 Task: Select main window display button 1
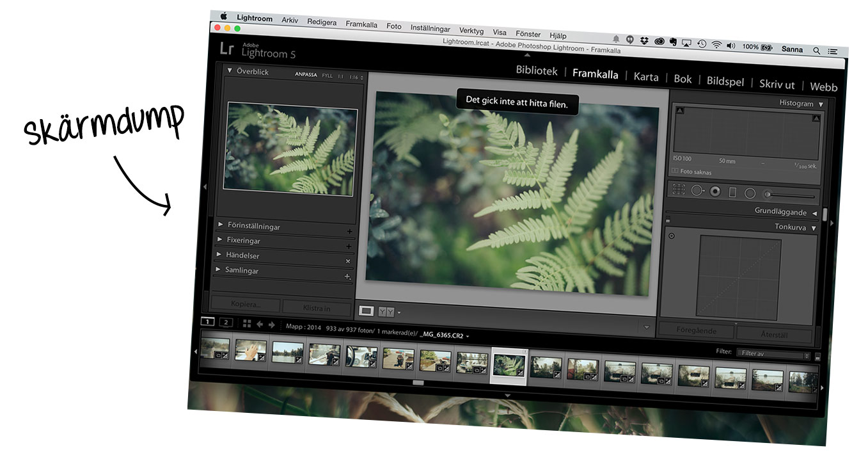click(208, 321)
